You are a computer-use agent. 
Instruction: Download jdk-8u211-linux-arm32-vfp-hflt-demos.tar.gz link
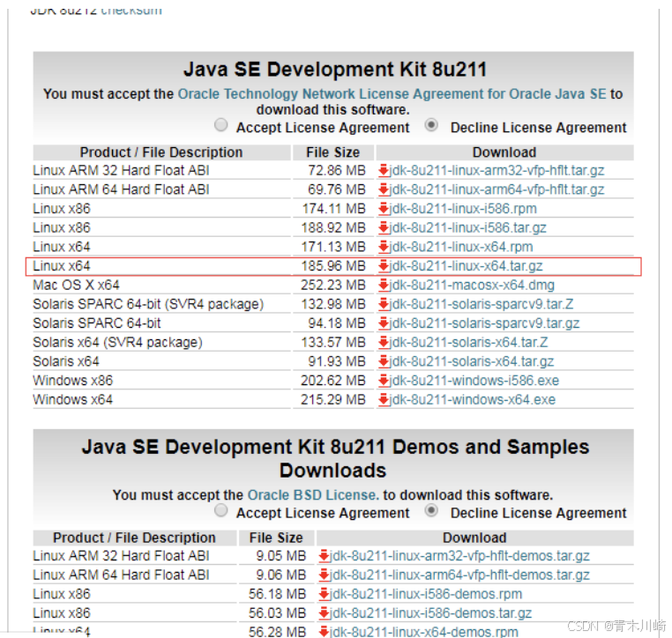pyautogui.click(x=459, y=556)
